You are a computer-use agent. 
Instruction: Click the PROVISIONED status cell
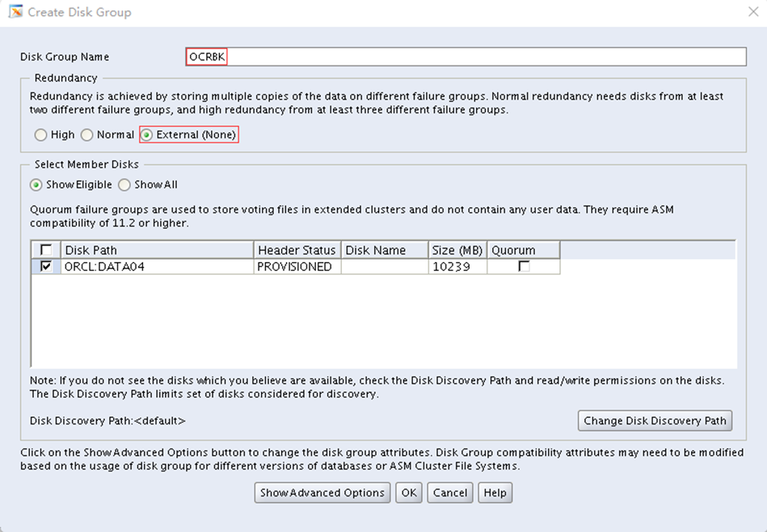[x=297, y=267]
